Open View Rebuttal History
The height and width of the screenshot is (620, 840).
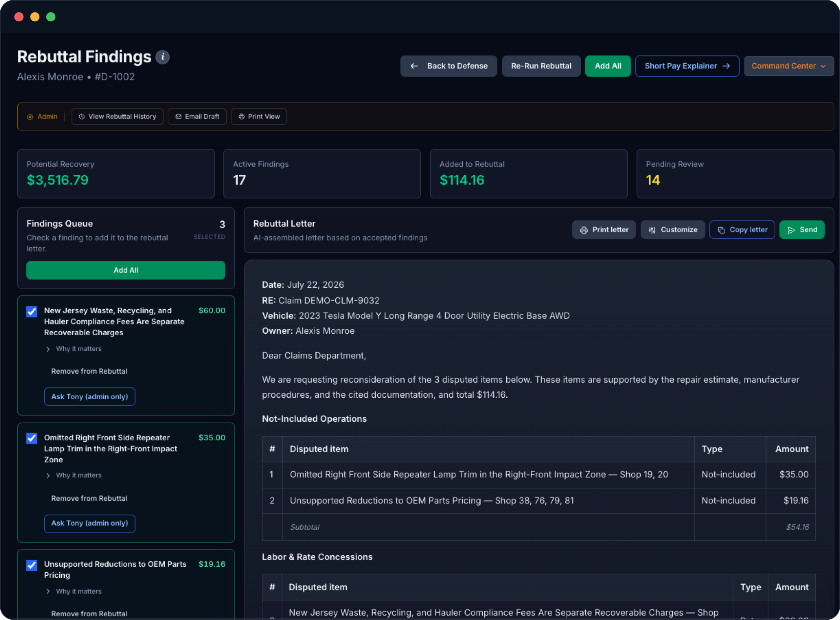117,117
